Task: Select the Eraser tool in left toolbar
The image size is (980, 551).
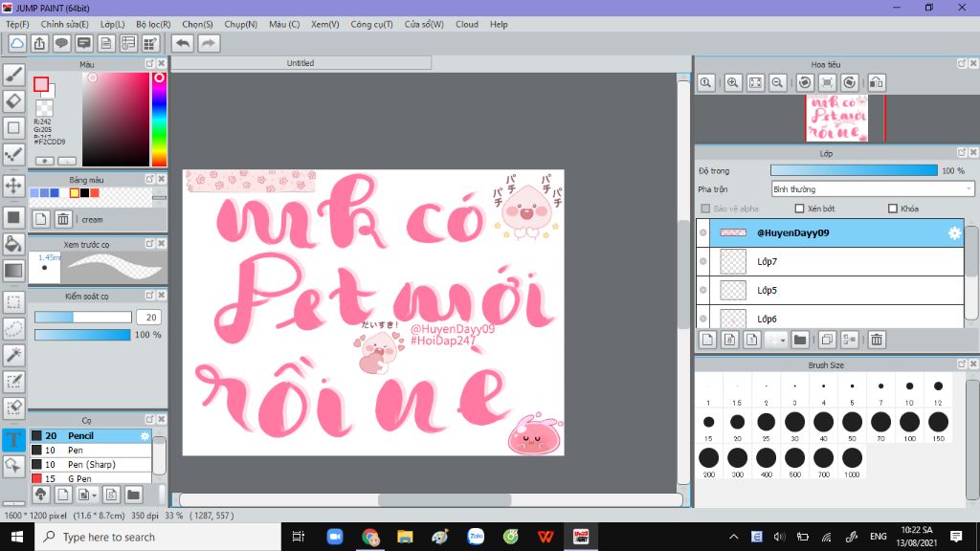Action: point(13,100)
